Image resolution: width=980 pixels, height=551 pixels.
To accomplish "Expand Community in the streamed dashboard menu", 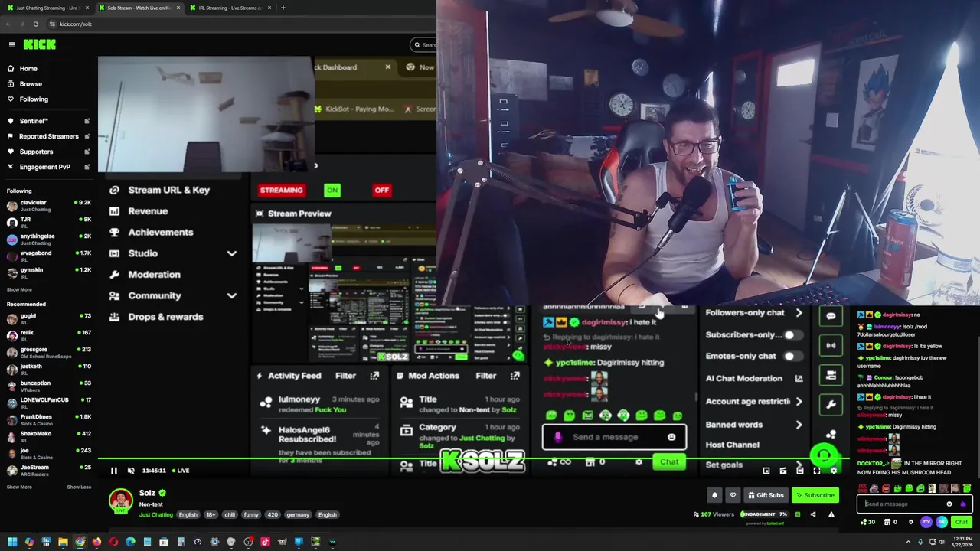I will coord(231,295).
